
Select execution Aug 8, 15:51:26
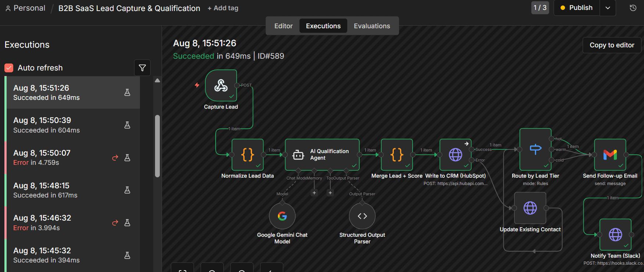pyautogui.click(x=73, y=93)
